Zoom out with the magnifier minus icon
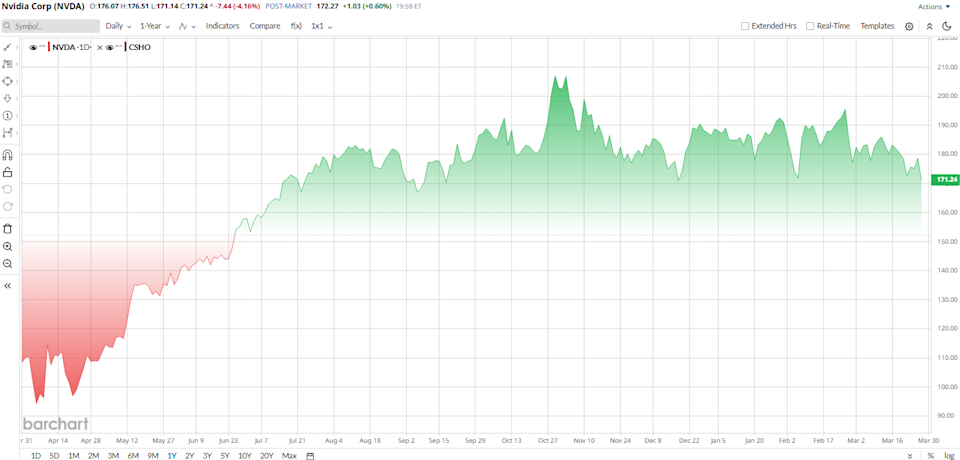Viewport: 960px width, 460px height. click(8, 264)
